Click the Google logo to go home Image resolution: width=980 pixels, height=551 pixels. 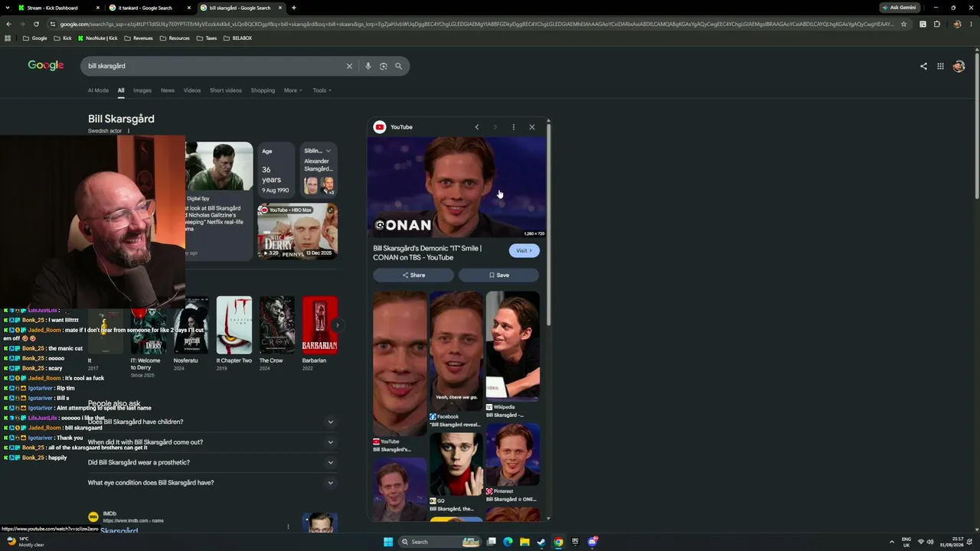pos(46,66)
